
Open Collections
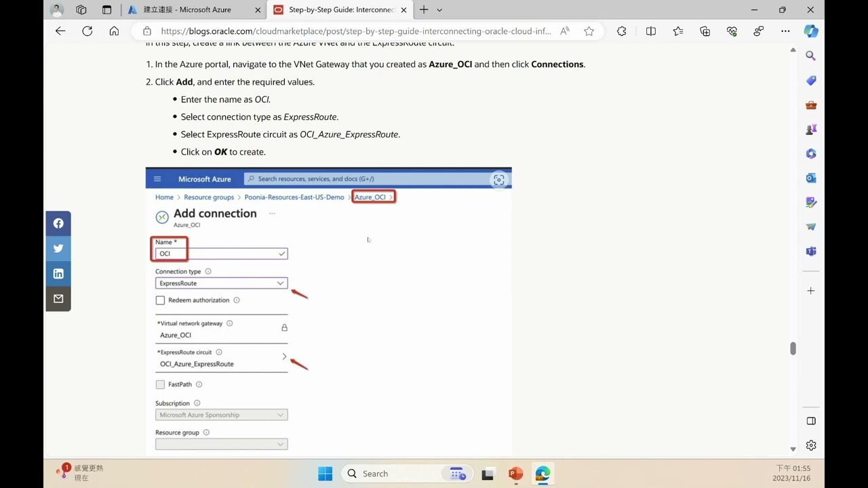point(705,31)
